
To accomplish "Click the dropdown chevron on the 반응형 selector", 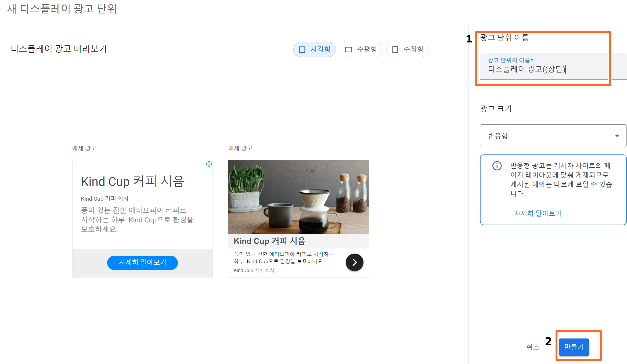I will (x=617, y=136).
